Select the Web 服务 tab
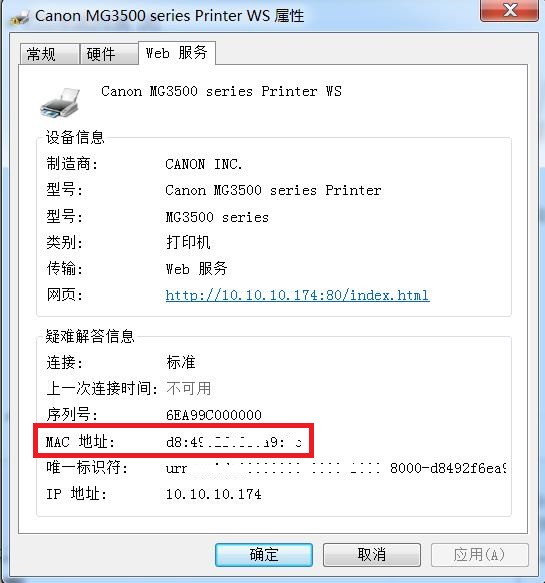 click(x=177, y=53)
